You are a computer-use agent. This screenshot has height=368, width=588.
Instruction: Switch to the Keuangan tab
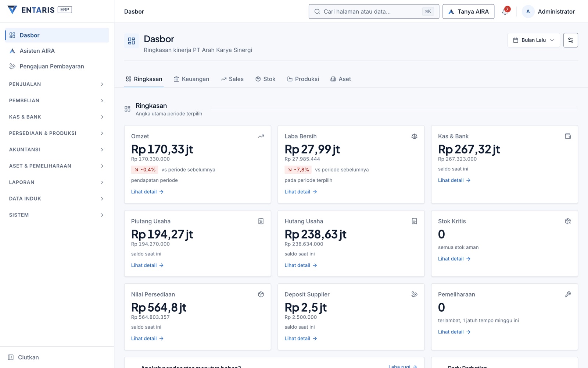click(191, 79)
